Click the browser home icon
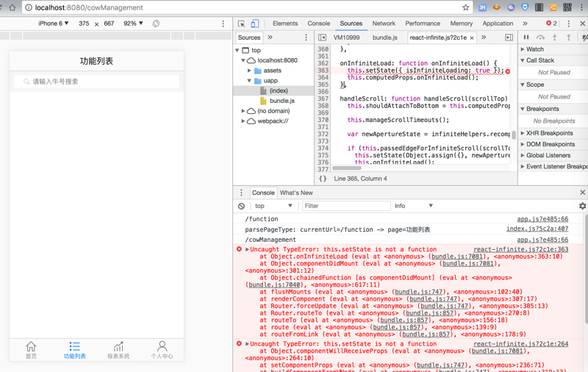Screen dimensions: 588x372 click(12, 7)
